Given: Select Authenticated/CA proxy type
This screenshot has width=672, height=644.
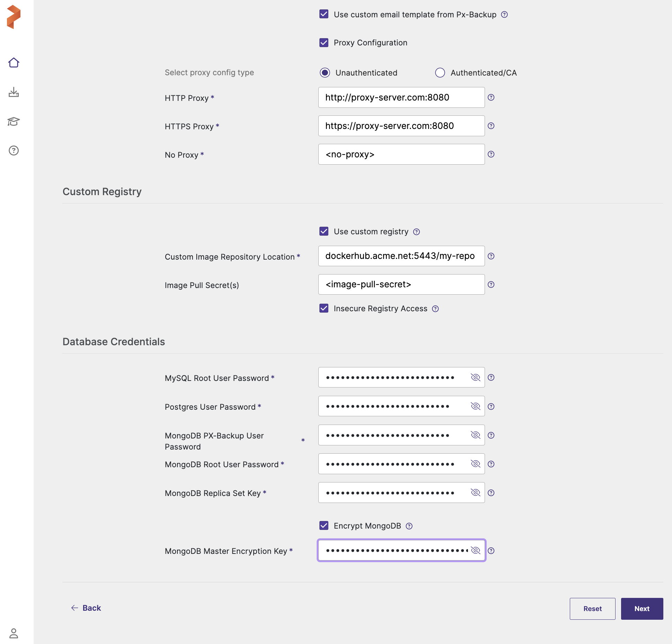Looking at the screenshot, I should (440, 73).
